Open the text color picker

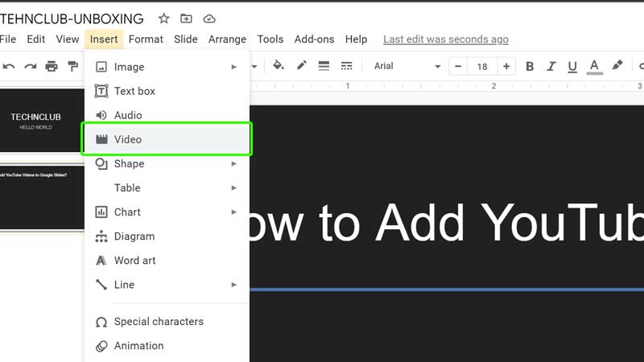point(594,67)
